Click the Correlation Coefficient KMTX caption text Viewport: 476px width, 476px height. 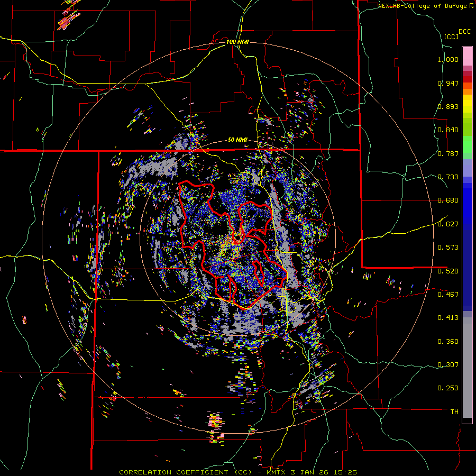pos(238,472)
